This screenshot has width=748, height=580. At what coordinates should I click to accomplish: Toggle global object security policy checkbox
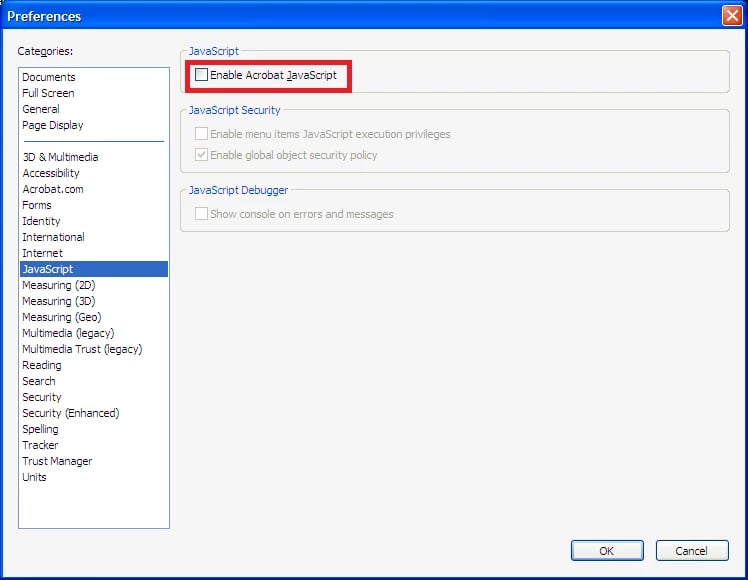[202, 155]
